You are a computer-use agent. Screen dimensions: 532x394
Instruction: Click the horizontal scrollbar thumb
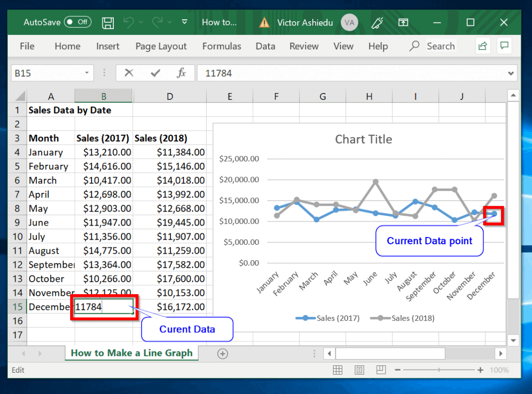[390, 353]
